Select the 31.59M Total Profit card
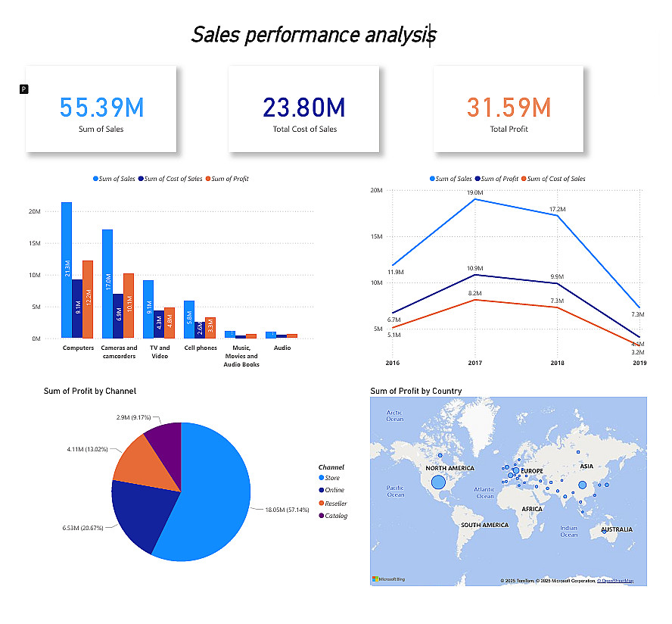Screen dimensions: 672x624 tap(509, 109)
